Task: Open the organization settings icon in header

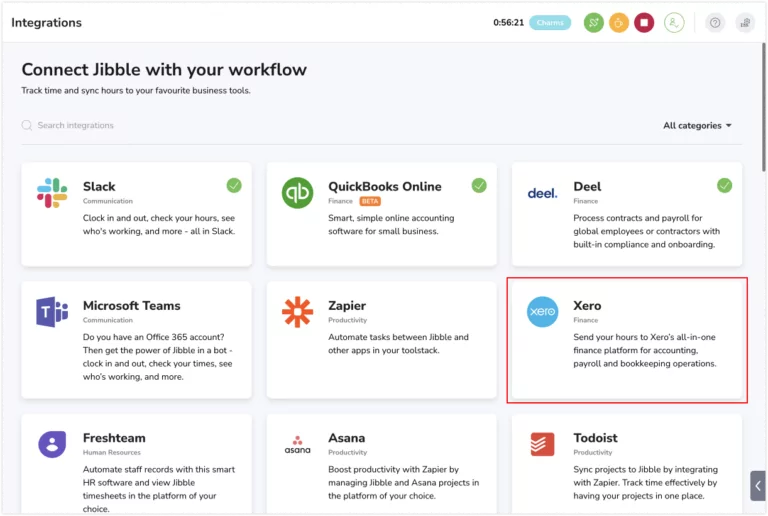Action: tap(745, 23)
